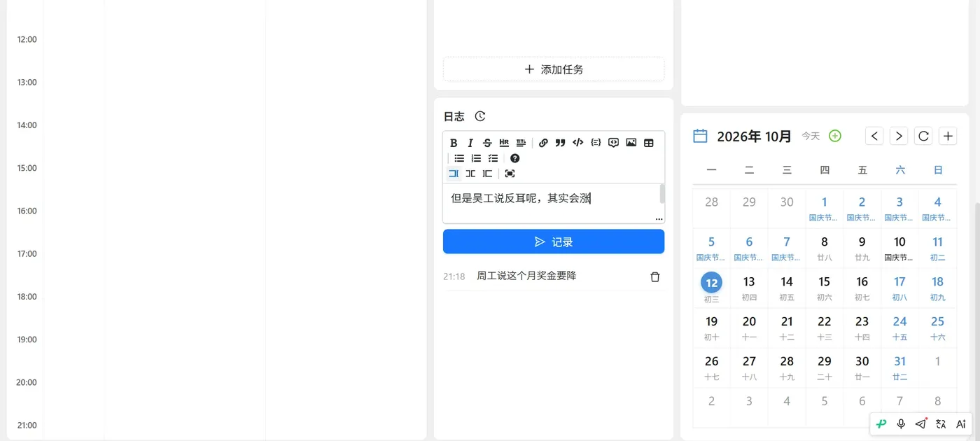The height and width of the screenshot is (441, 980).
Task: Select September 28 in the calendar grid
Action: 712,209
